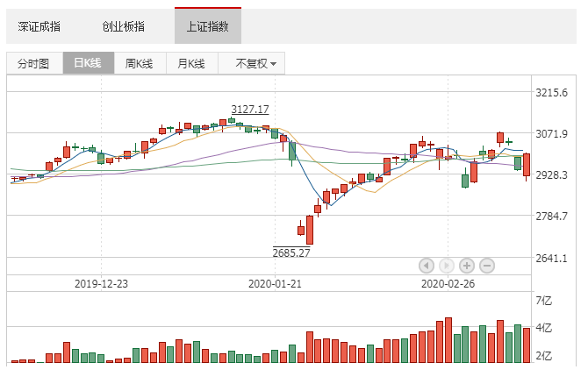This screenshot has height=384, width=588.
Task: Click the 2019-12-23 date label
Action: pos(101,283)
